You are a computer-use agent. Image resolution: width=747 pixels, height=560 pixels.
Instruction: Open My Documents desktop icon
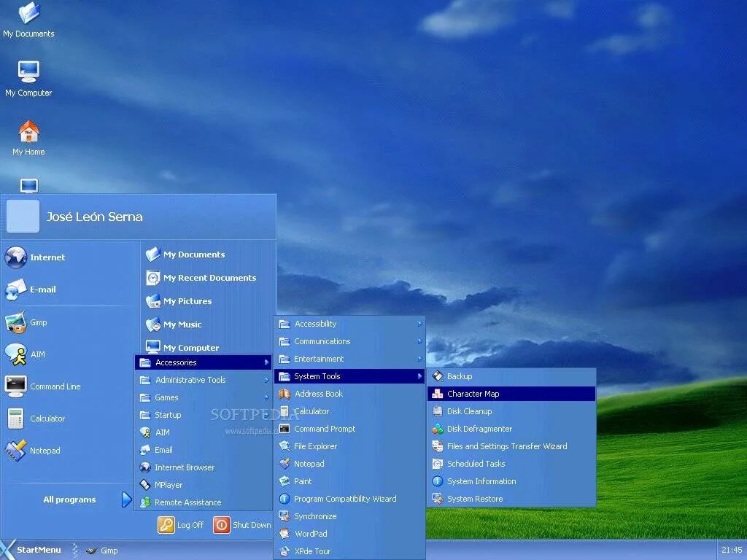pyautogui.click(x=28, y=12)
